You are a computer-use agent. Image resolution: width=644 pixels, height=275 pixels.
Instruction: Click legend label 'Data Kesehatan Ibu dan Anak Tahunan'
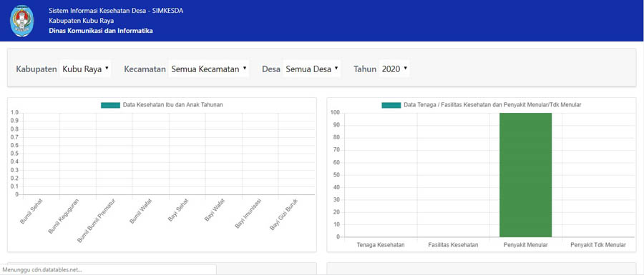pyautogui.click(x=173, y=105)
